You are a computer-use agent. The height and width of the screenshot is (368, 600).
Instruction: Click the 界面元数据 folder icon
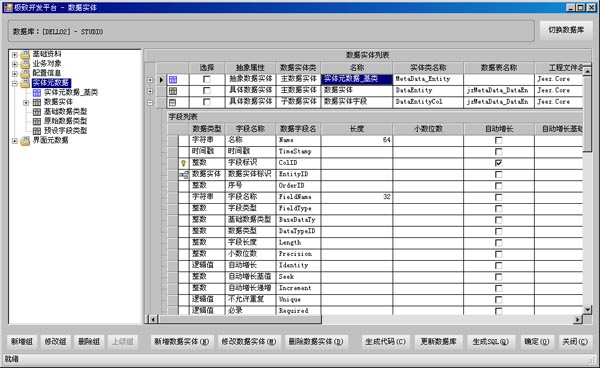click(x=25, y=141)
